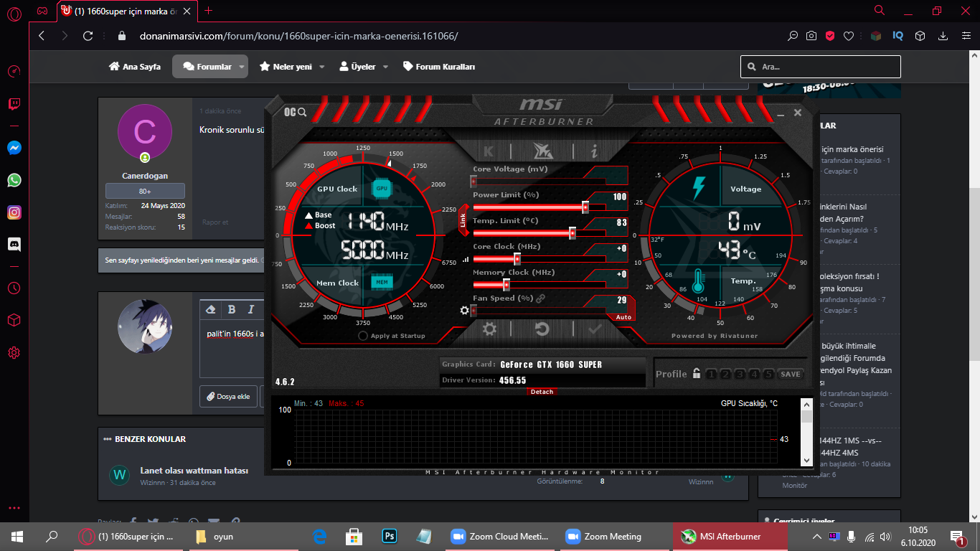Screen dimensions: 980x551
Task: Apply Afterburner settings checkmark
Action: (595, 329)
